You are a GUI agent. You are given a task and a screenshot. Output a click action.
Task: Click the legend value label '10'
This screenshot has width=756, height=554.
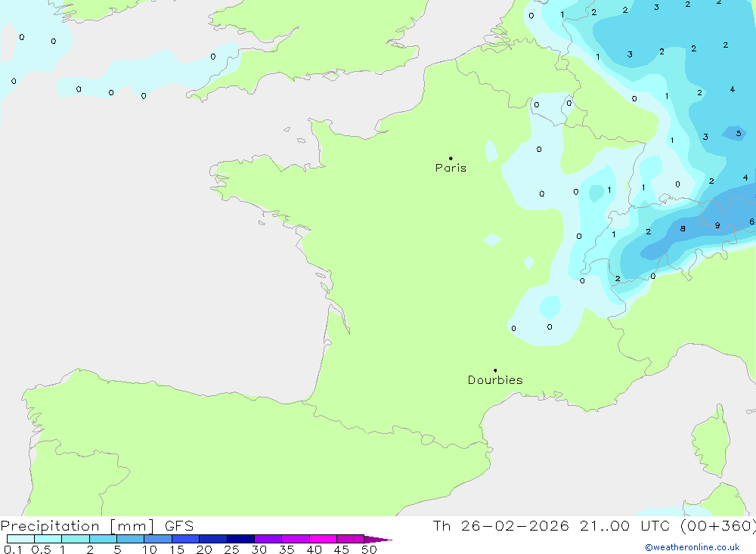point(150,549)
